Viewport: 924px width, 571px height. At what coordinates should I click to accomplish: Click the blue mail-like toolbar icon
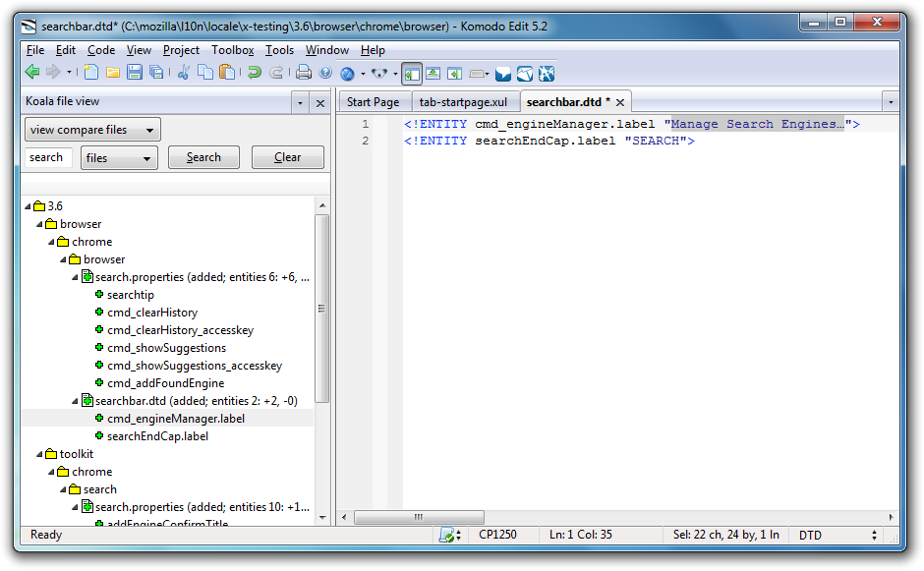(503, 74)
